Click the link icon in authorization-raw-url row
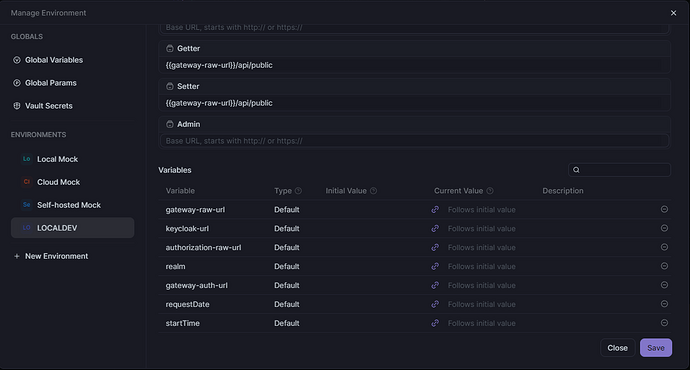 435,247
